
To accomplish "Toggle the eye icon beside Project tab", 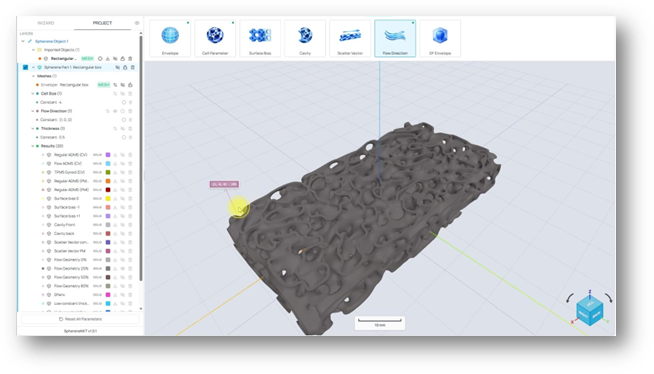I will pos(137,23).
